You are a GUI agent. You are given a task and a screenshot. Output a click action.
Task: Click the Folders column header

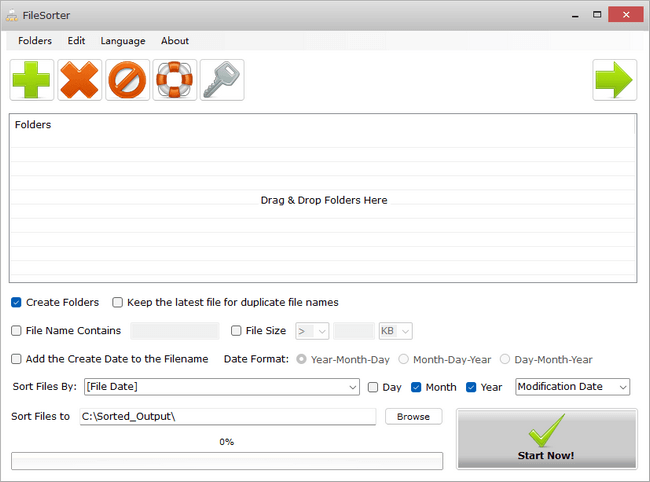[323, 124]
